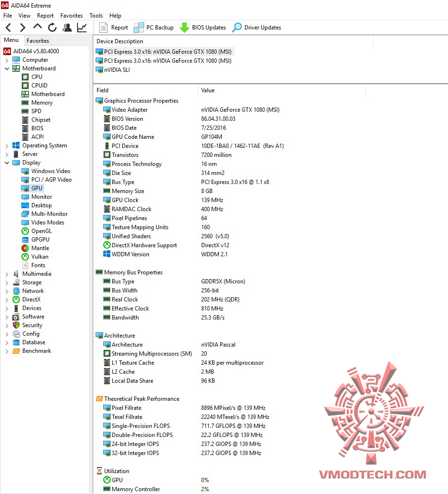This screenshot has height=494, width=448.
Task: Collapse the Display tree node
Action: point(7,163)
